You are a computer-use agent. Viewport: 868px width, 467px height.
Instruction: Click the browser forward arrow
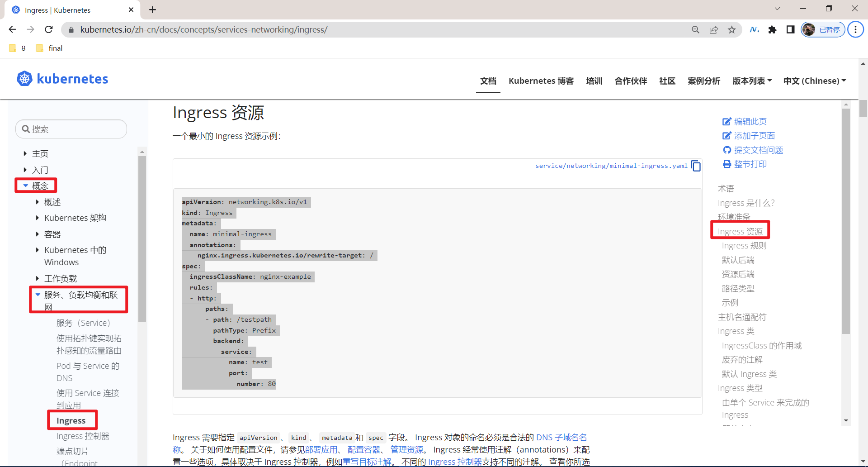30,29
